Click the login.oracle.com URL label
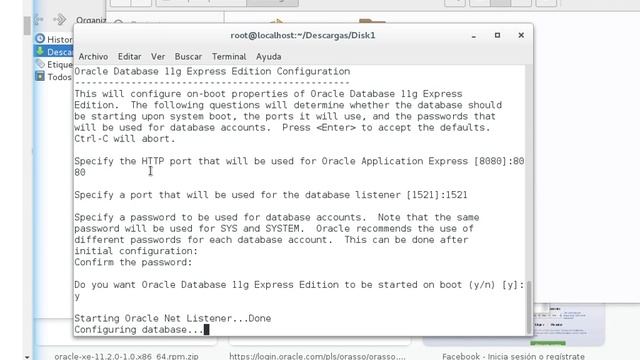Screen dimensions: 640x360 point(318,356)
